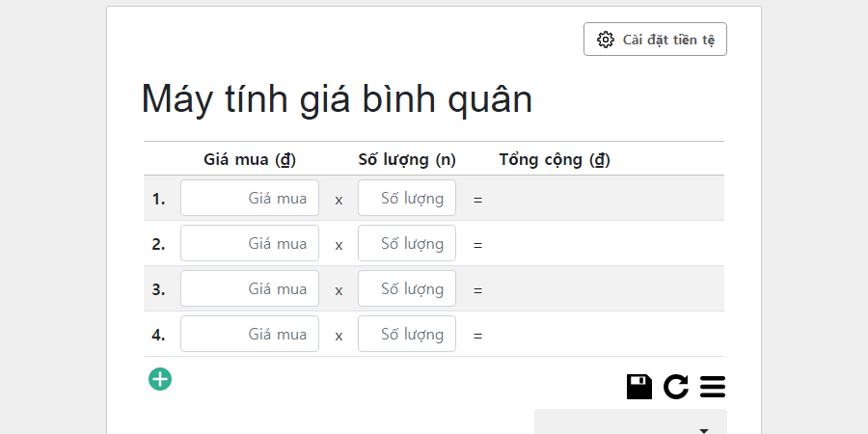
Task: Reset the table with the refresh arrow icon
Action: (x=676, y=387)
